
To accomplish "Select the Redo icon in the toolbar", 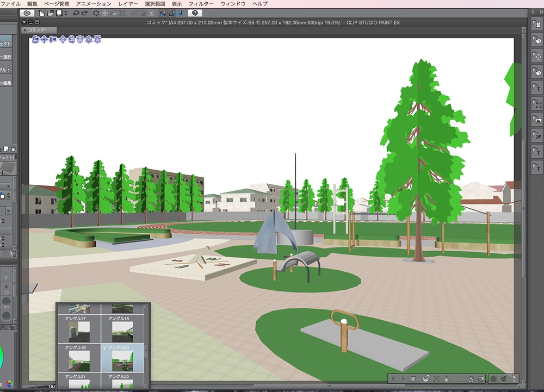I will 85,14.
